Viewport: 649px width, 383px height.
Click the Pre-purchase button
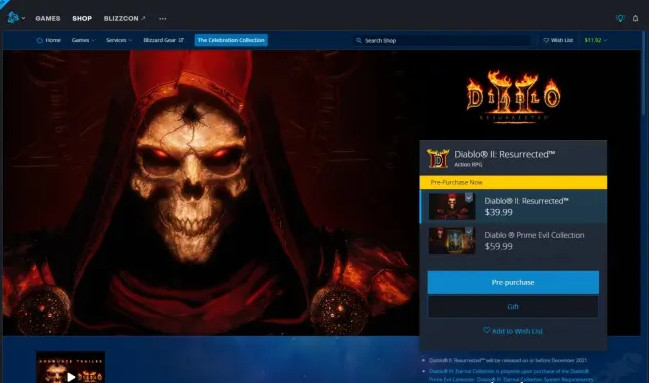coord(513,282)
